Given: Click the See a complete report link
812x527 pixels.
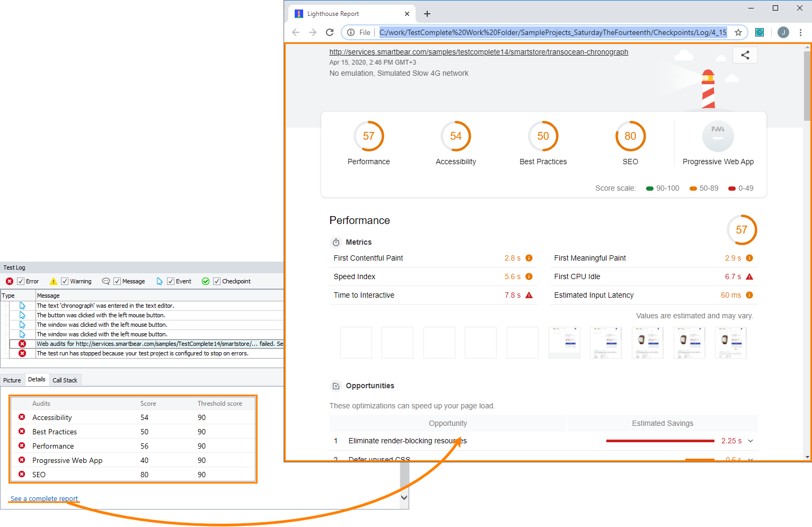Looking at the screenshot, I should click(x=44, y=498).
